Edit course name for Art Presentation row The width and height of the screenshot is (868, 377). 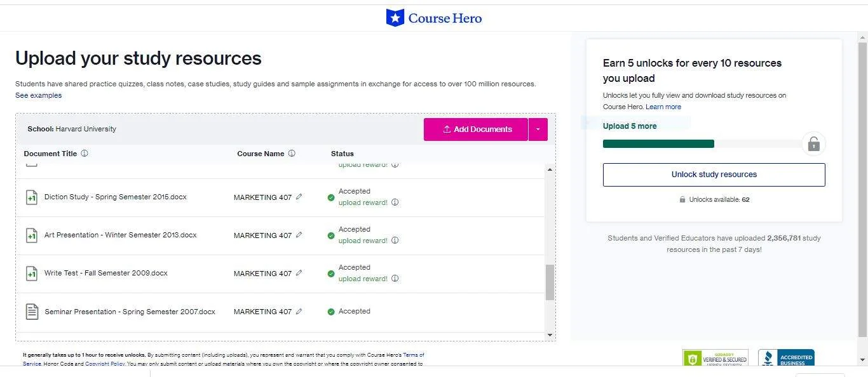tap(299, 235)
